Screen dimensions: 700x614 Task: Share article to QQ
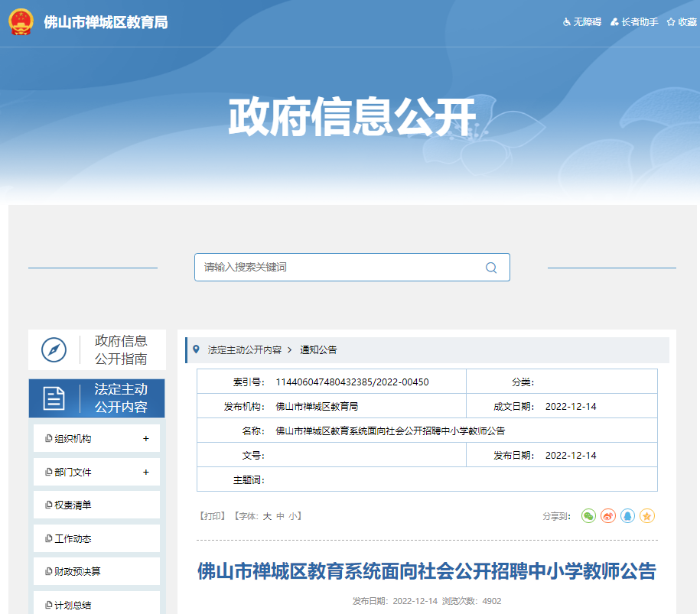point(628,516)
